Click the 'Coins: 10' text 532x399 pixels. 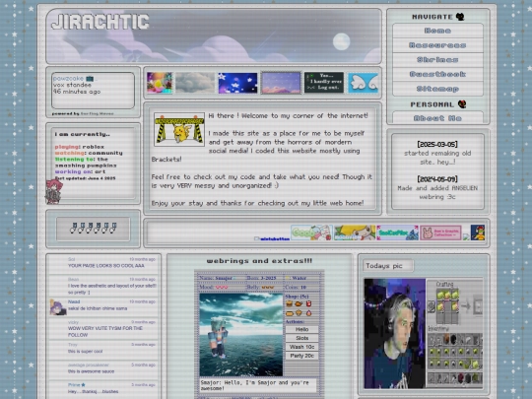[x=296, y=288]
